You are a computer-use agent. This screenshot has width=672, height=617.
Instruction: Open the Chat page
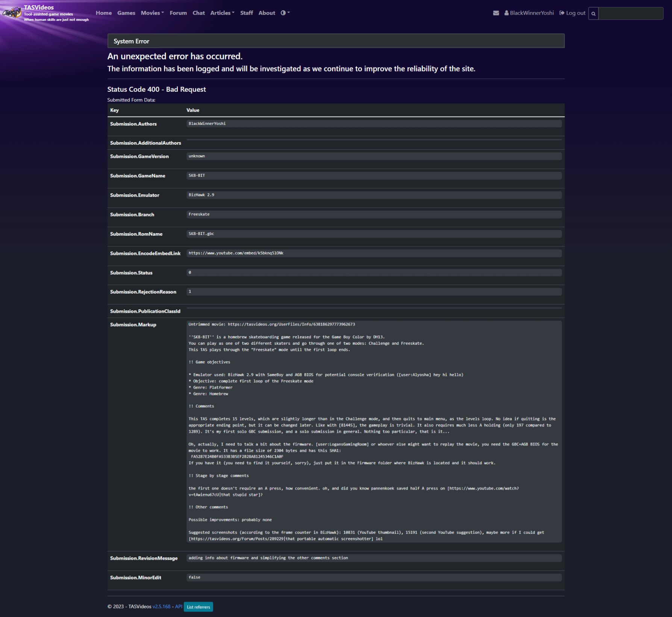(199, 13)
